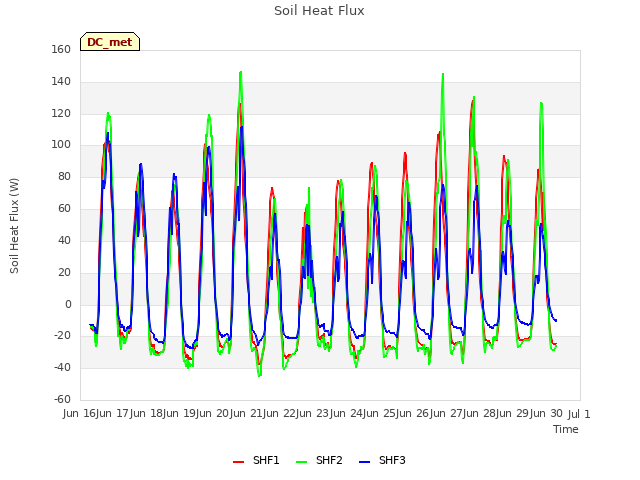Click the 60 y-axis tick label
Image resolution: width=640 pixels, height=480 pixels.
(x=64, y=209)
